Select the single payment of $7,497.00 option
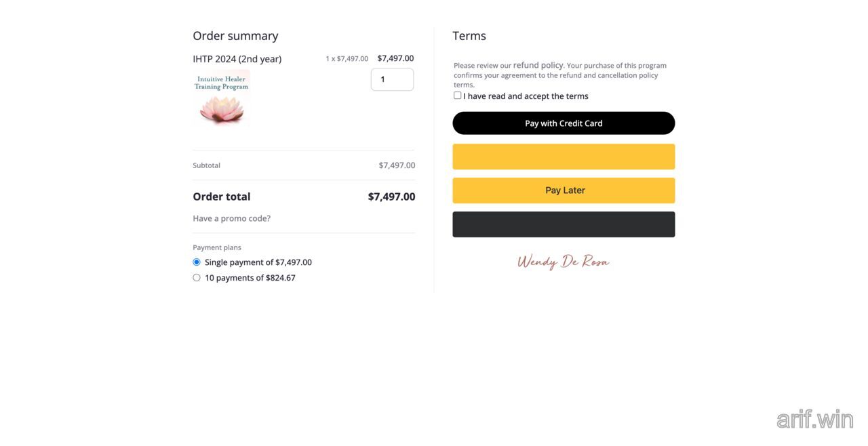The width and height of the screenshot is (868, 446). (x=196, y=262)
